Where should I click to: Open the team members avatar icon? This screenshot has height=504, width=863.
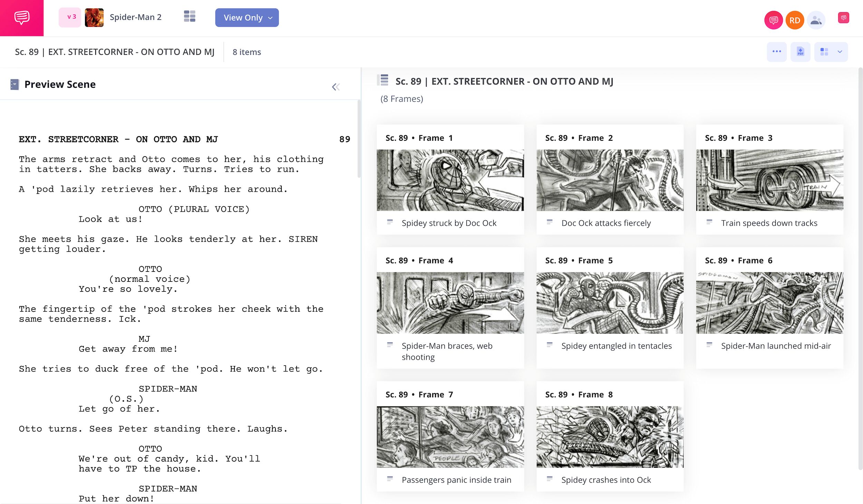[816, 20]
